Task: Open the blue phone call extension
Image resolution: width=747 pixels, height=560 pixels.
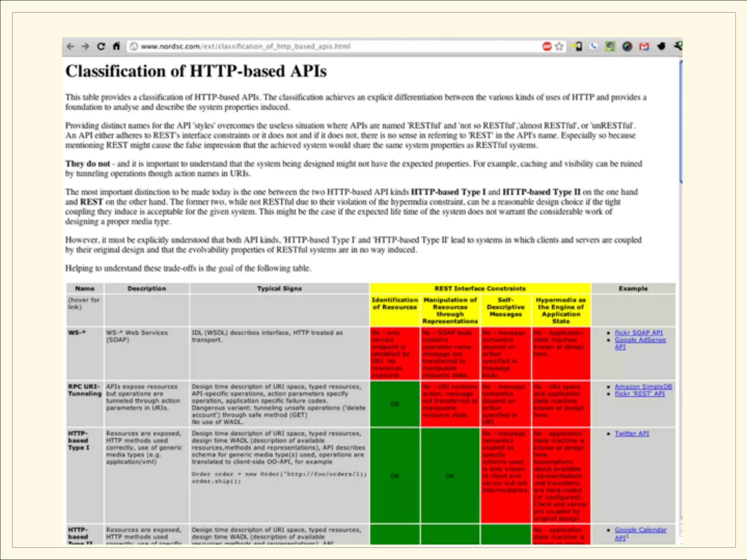Action: (x=594, y=46)
